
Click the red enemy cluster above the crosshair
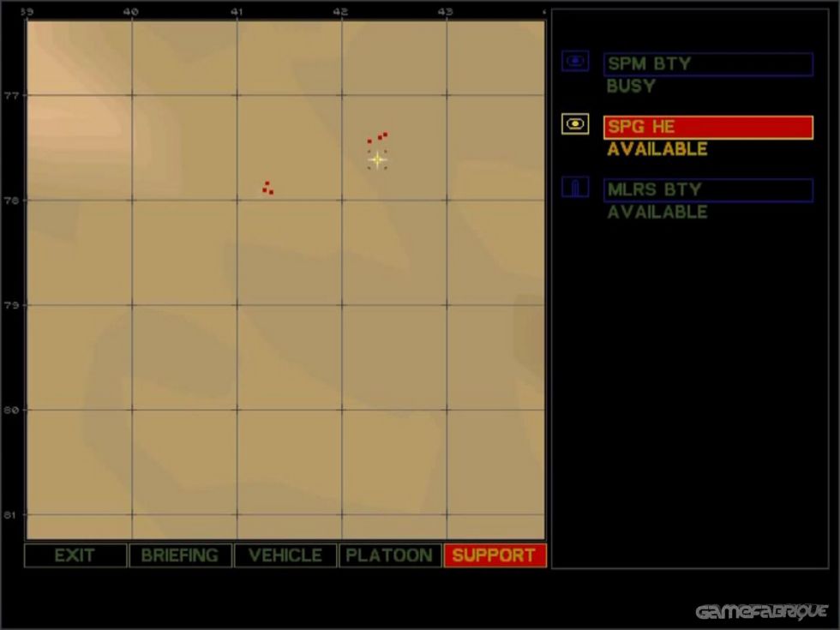click(x=377, y=137)
